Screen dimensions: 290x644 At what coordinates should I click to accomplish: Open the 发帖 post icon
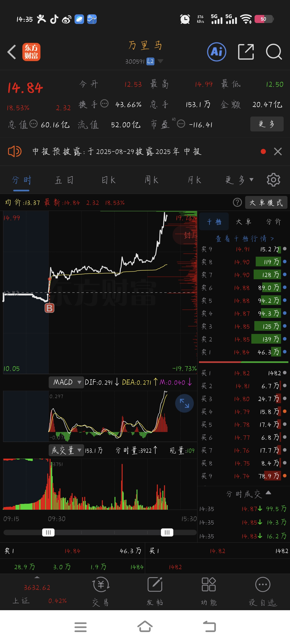coord(155,591)
